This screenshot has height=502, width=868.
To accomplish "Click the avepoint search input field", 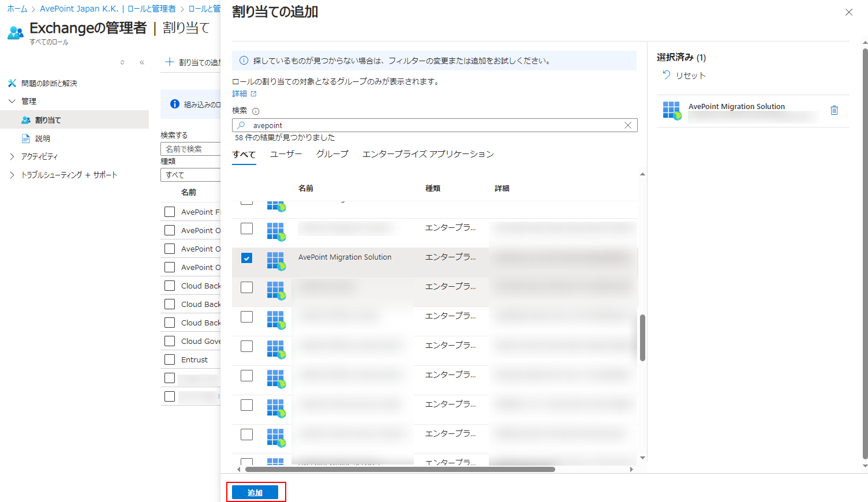I will (x=435, y=125).
